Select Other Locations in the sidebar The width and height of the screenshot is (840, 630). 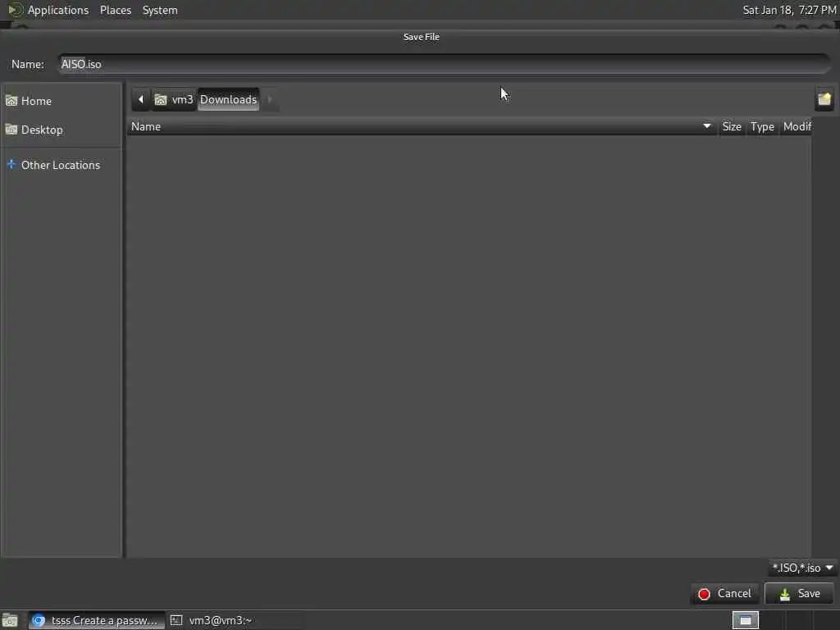[x=61, y=165]
